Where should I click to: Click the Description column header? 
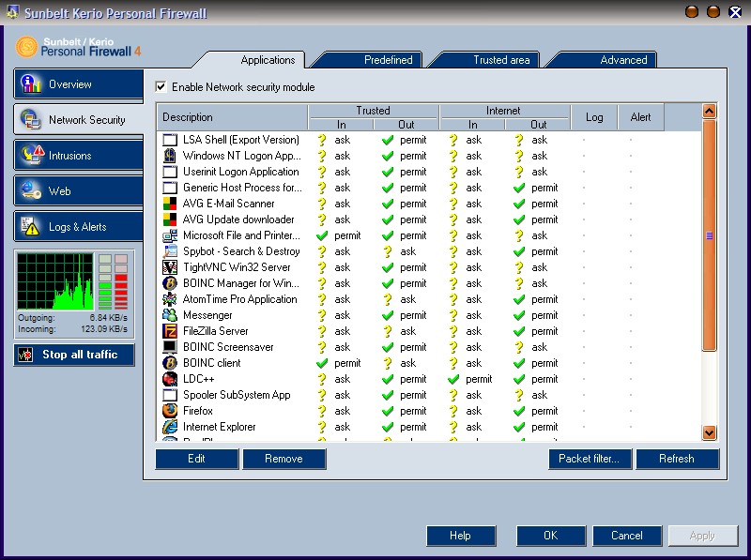click(232, 117)
